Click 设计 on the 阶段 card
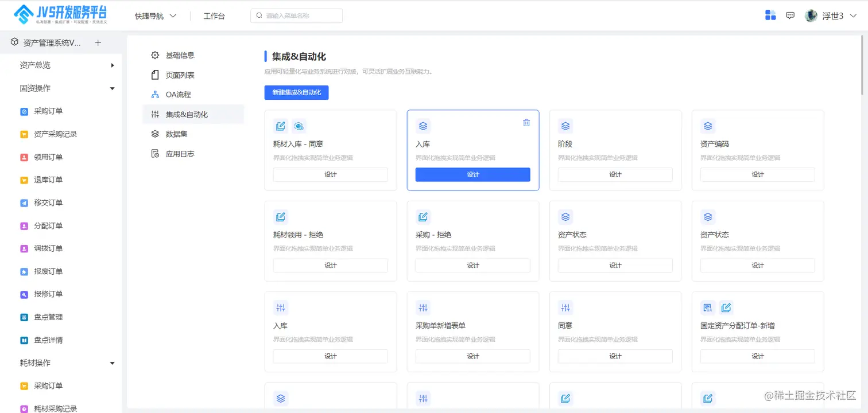The width and height of the screenshot is (868, 413). click(615, 174)
